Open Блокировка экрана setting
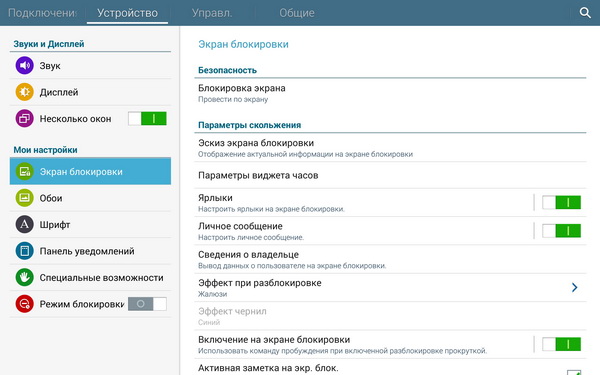600x375 pixels. (390, 93)
